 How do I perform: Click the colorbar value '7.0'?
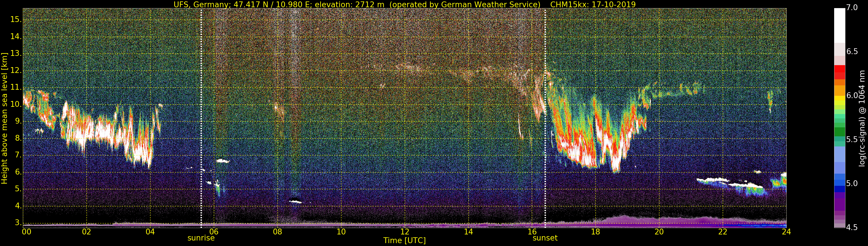pos(852,8)
